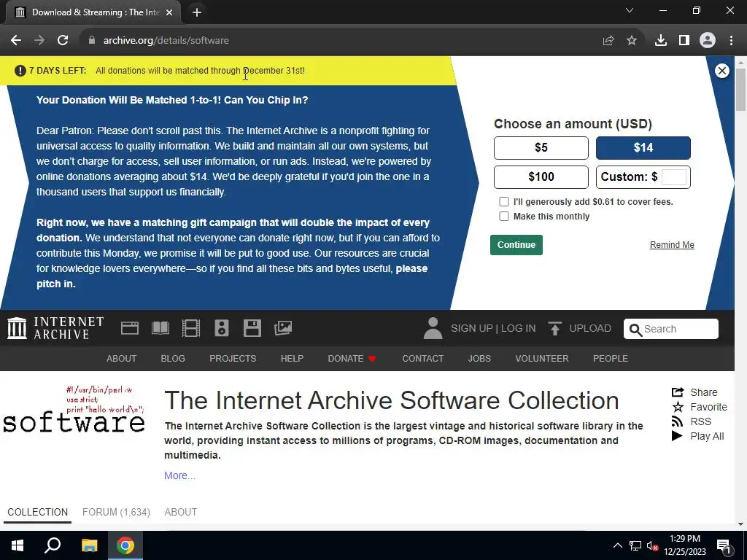Open the HELP nav link

tap(292, 359)
